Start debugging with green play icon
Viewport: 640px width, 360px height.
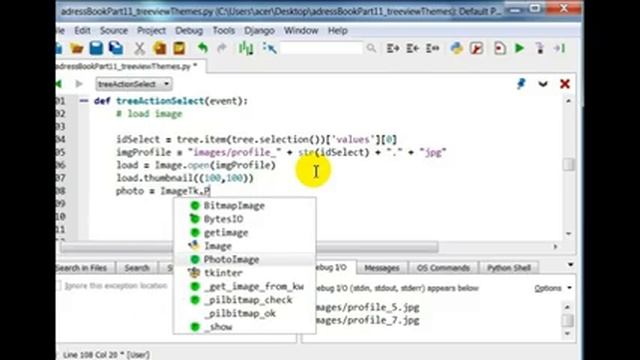pyautogui.click(x=519, y=48)
